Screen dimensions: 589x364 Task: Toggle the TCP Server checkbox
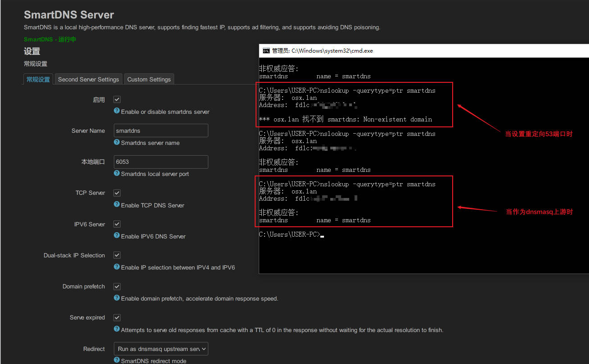pyautogui.click(x=117, y=193)
